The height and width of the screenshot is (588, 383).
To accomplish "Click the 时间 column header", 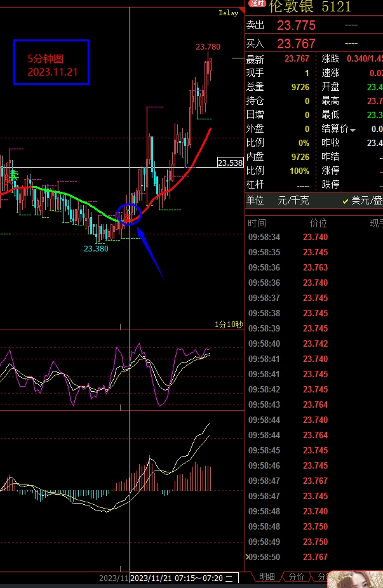I will [x=257, y=224].
